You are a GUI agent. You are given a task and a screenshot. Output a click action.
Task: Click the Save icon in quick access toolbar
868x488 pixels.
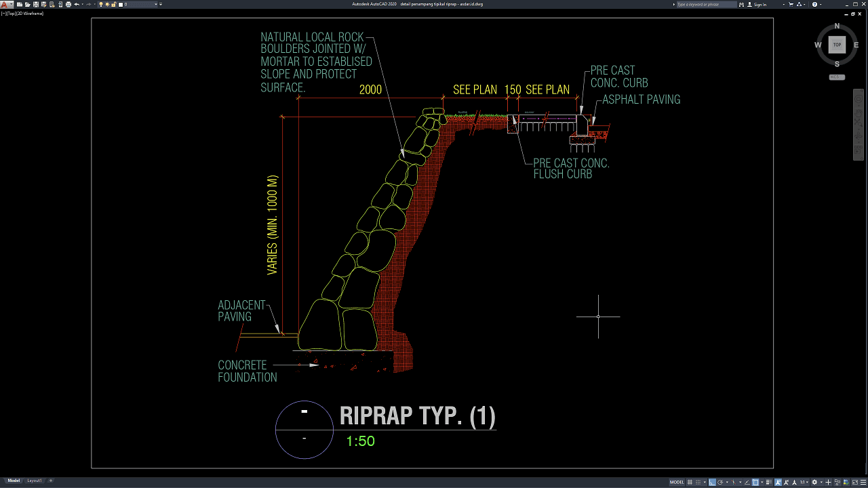coord(35,4)
